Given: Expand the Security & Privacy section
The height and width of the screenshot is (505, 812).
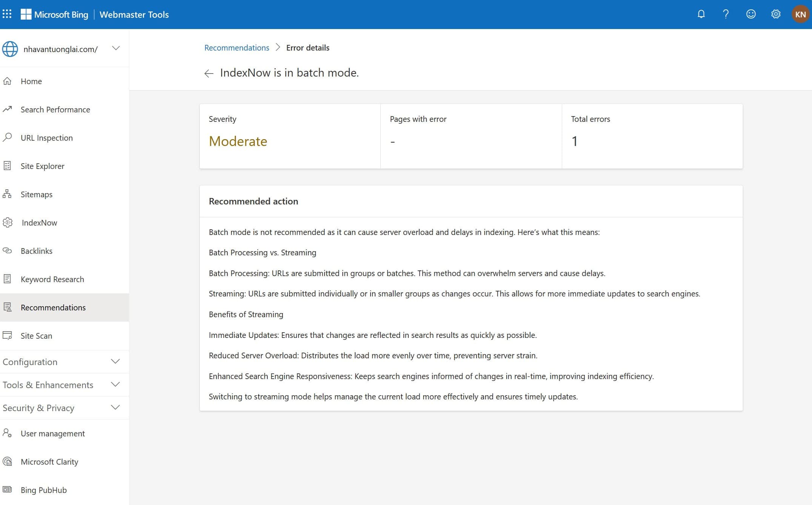Looking at the screenshot, I should pyautogui.click(x=64, y=408).
